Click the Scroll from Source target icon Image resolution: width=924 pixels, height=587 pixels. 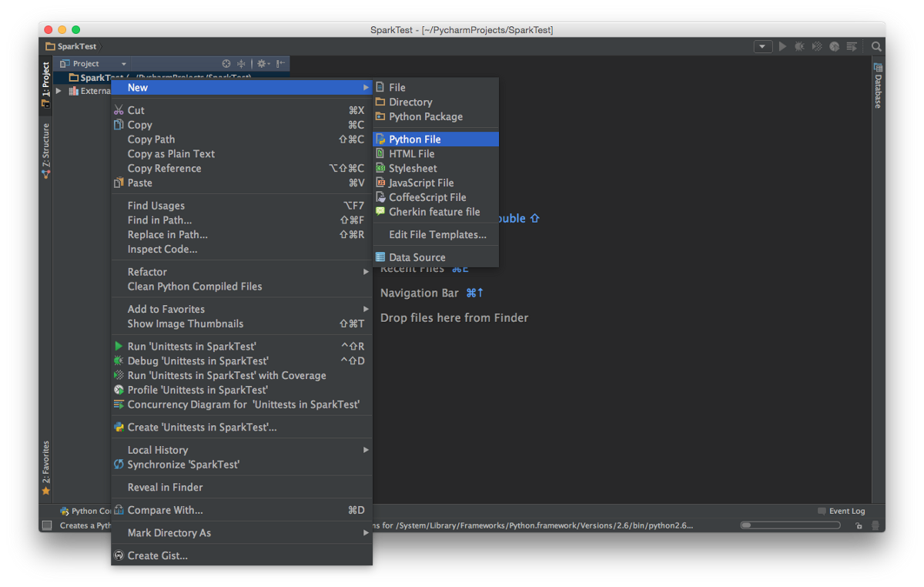tap(226, 64)
